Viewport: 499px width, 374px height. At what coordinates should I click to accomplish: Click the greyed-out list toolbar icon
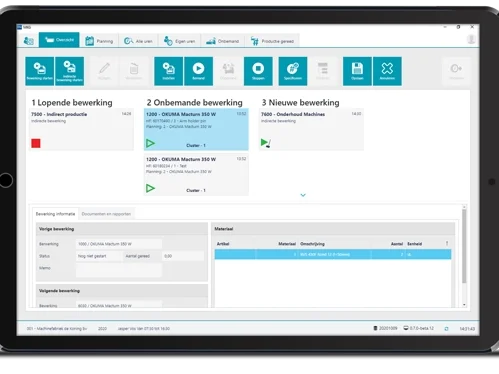[323, 71]
